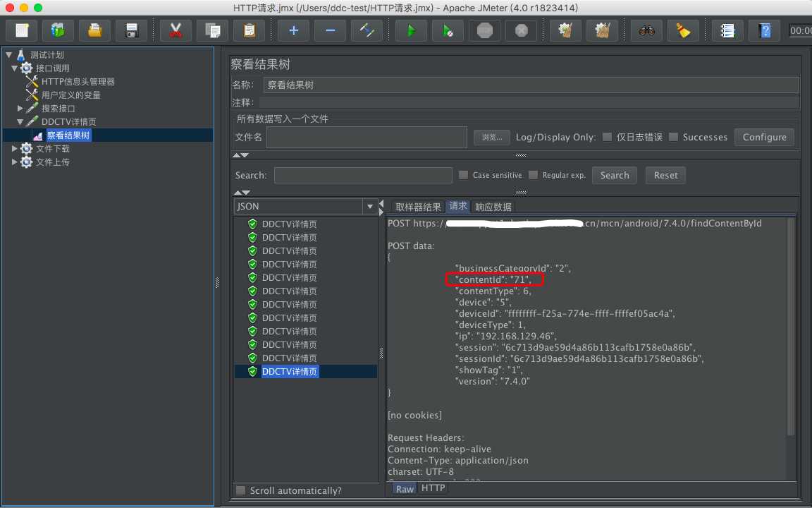The width and height of the screenshot is (812, 508).
Task: Click the "ip": "192.168.129.46" line
Action: point(505,336)
